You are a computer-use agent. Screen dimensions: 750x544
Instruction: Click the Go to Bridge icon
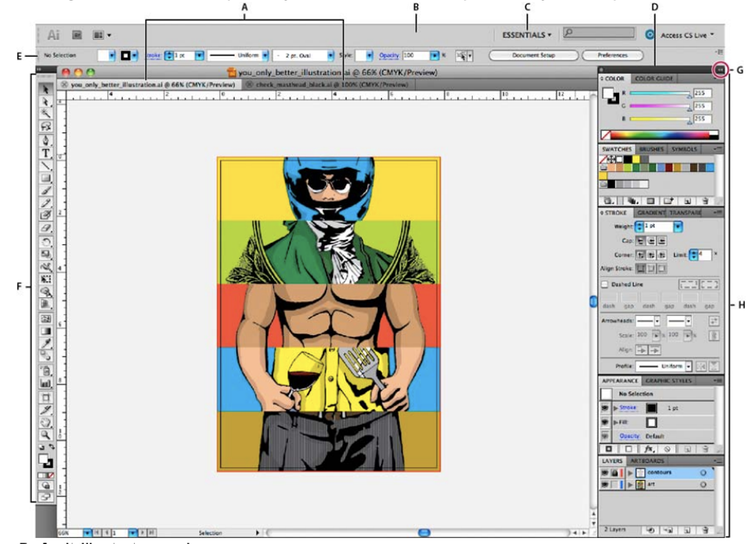[x=77, y=35]
